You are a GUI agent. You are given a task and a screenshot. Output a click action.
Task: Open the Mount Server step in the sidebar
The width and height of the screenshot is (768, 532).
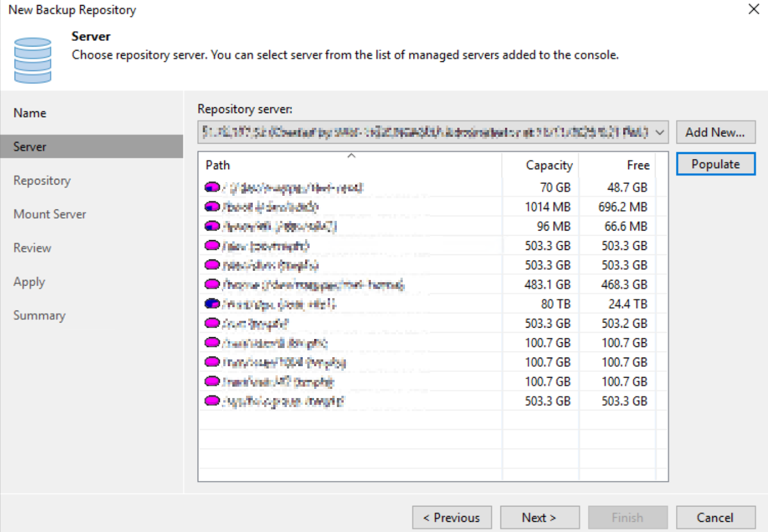pos(50,214)
